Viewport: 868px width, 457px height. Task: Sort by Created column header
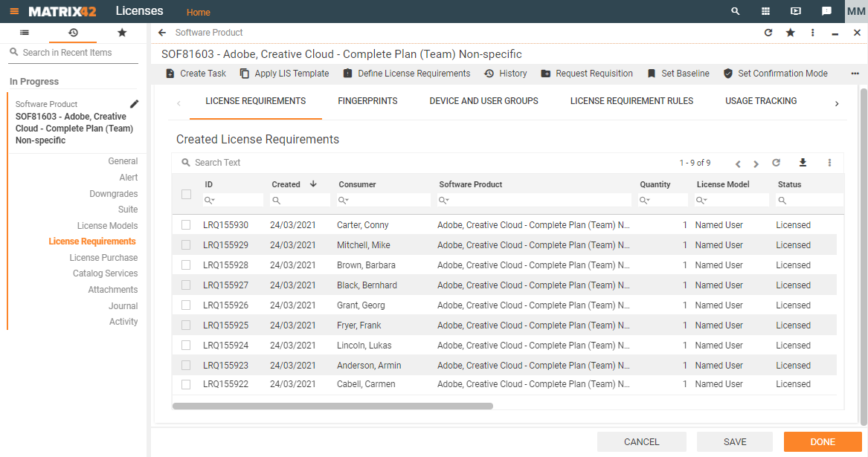286,184
